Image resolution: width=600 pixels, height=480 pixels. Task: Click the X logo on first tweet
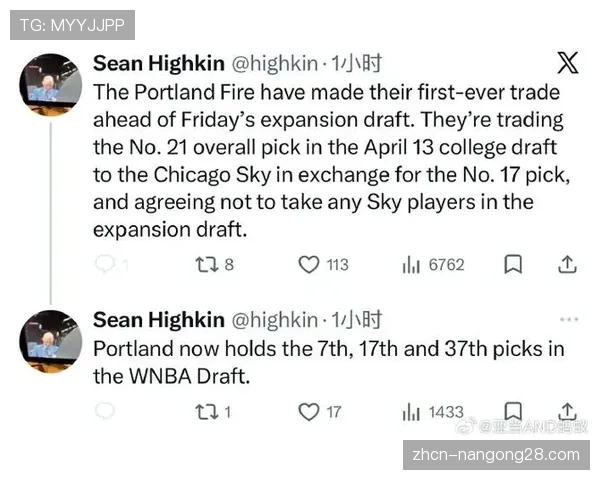(x=567, y=64)
